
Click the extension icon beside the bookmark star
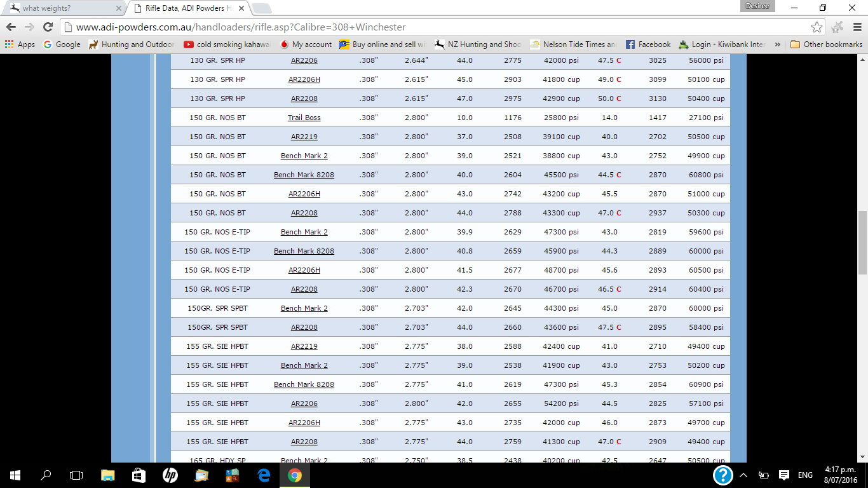click(x=837, y=27)
